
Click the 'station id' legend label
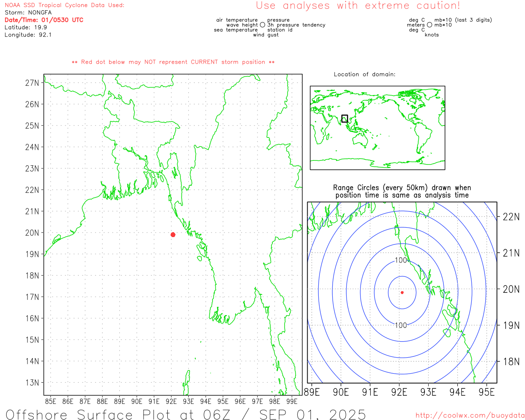coord(280,30)
